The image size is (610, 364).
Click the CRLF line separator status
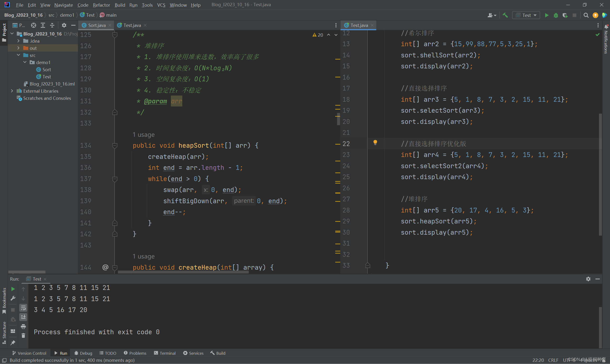pyautogui.click(x=553, y=360)
